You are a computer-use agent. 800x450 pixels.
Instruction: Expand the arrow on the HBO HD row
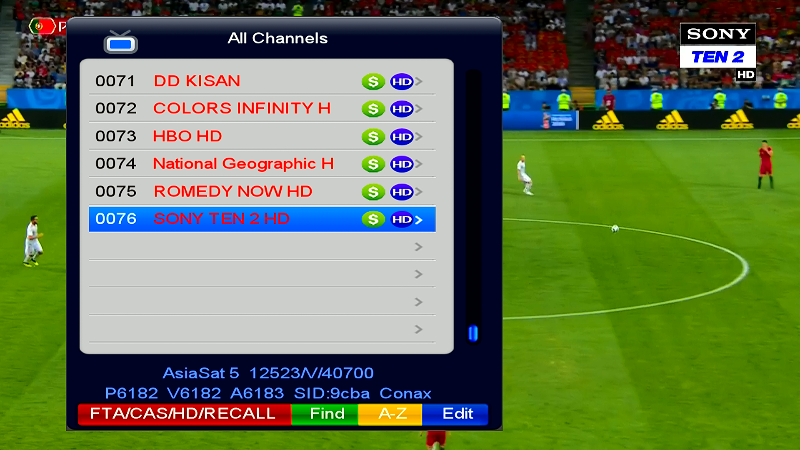pos(419,136)
